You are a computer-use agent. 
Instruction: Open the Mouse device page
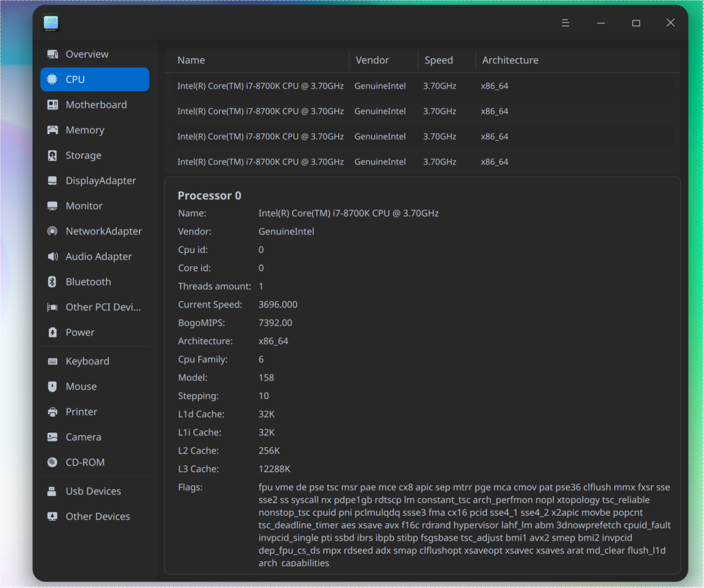click(95, 386)
